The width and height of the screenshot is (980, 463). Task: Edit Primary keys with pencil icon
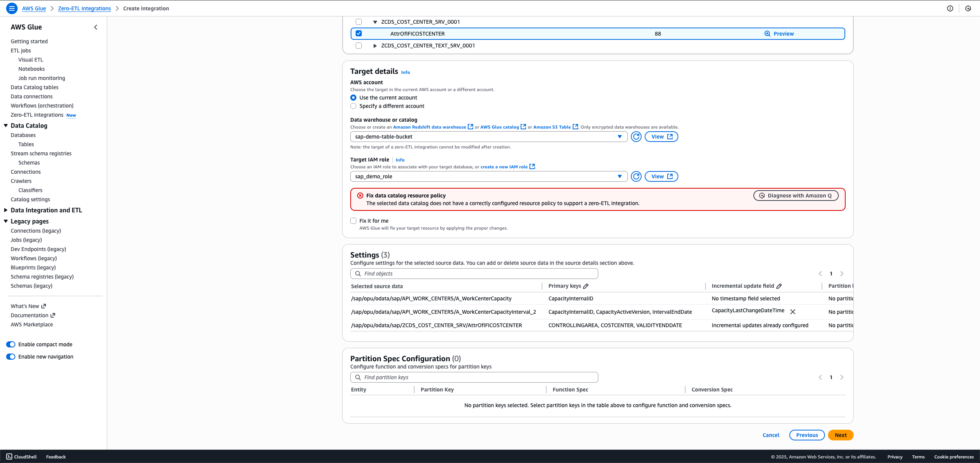[586, 286]
